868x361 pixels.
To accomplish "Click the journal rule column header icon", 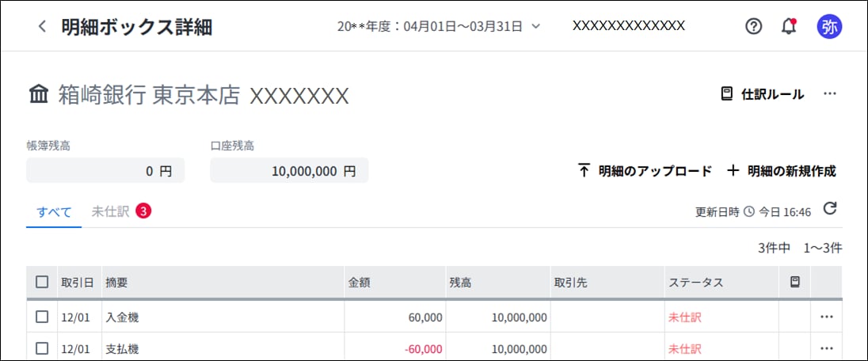I will (x=795, y=282).
